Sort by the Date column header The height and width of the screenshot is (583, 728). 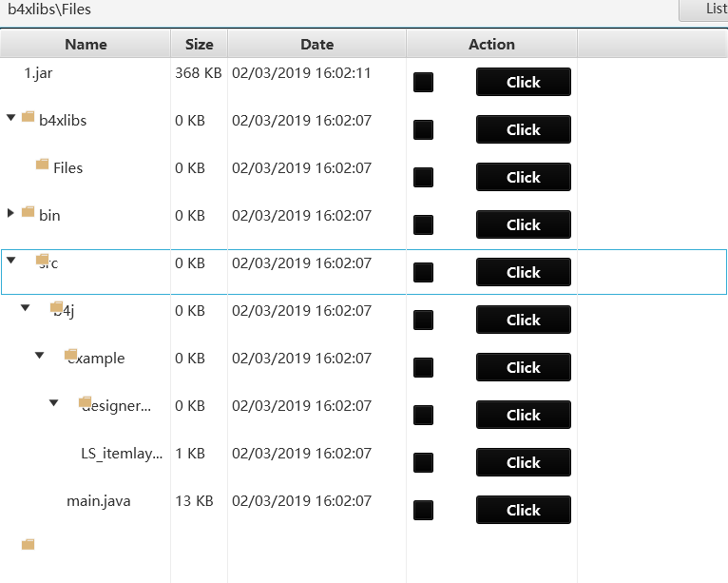click(x=316, y=44)
